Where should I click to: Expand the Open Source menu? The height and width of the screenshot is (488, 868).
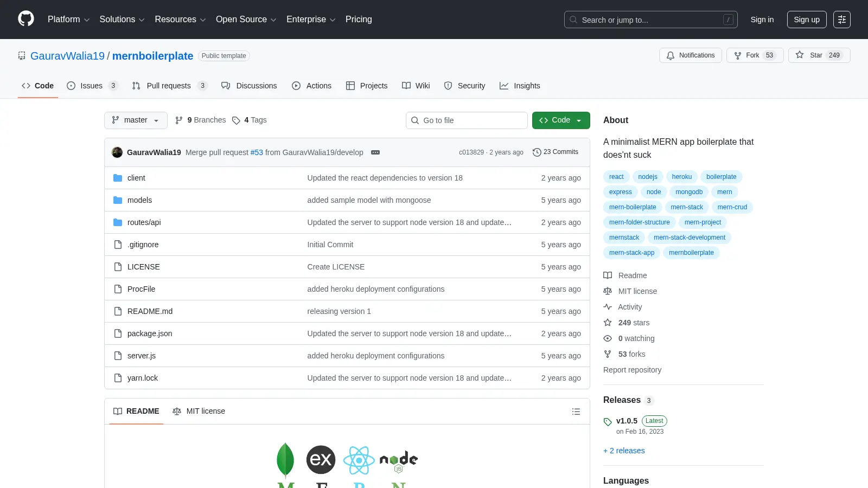[x=246, y=20]
